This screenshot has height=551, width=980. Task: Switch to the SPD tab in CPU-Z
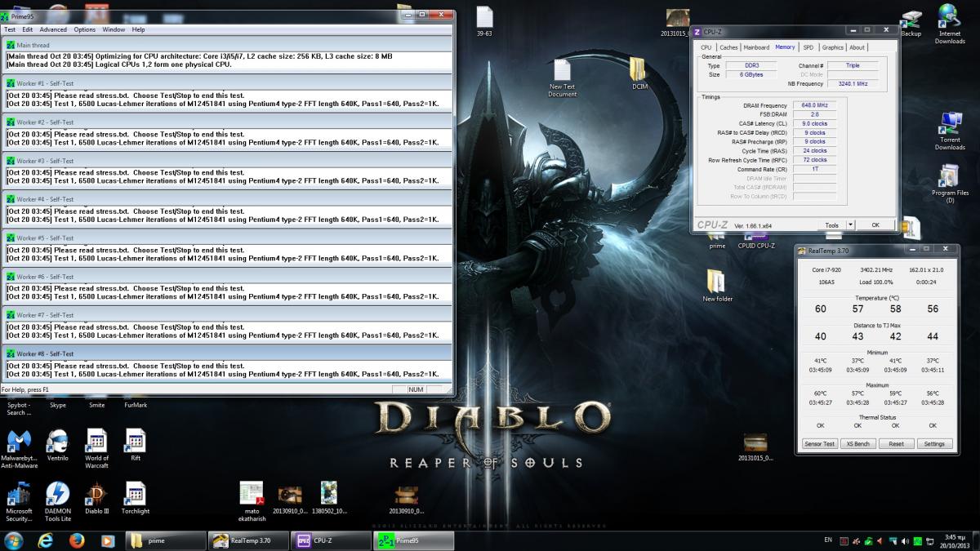pyautogui.click(x=808, y=47)
